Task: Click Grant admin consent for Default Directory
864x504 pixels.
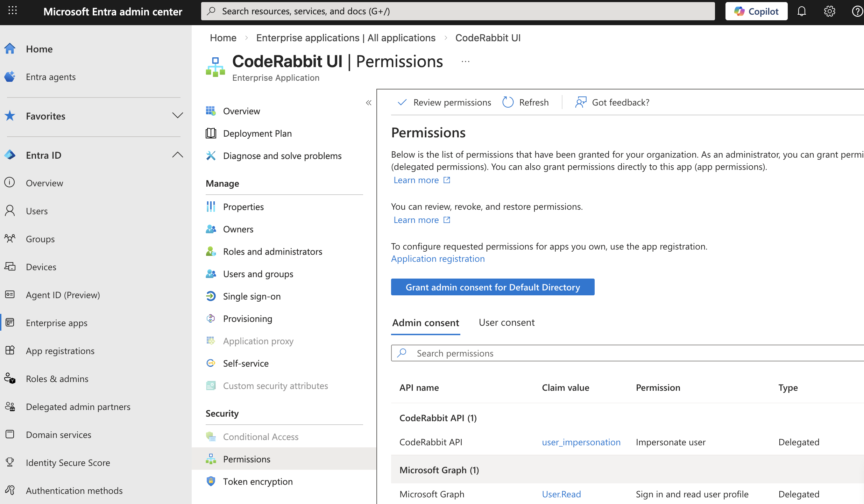Action: pyautogui.click(x=493, y=287)
